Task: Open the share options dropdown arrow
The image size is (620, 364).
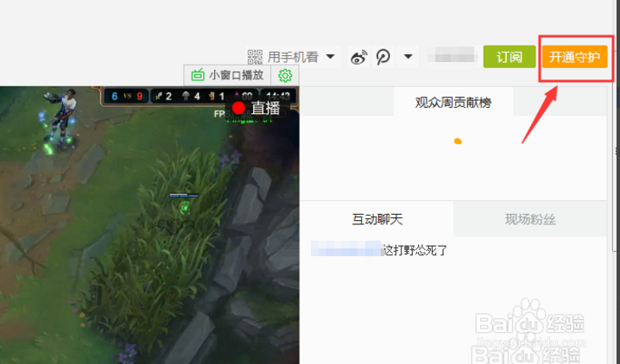Action: 408,57
